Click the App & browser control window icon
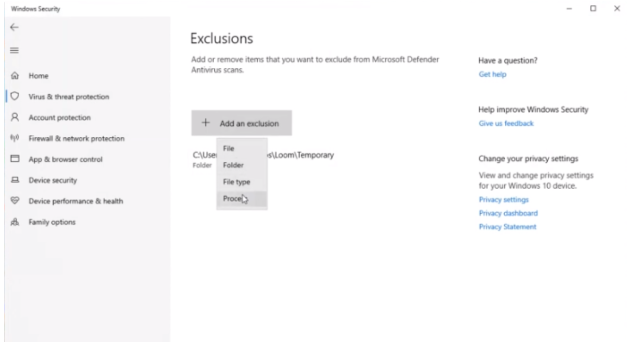This screenshot has height=342, width=644. pos(15,159)
